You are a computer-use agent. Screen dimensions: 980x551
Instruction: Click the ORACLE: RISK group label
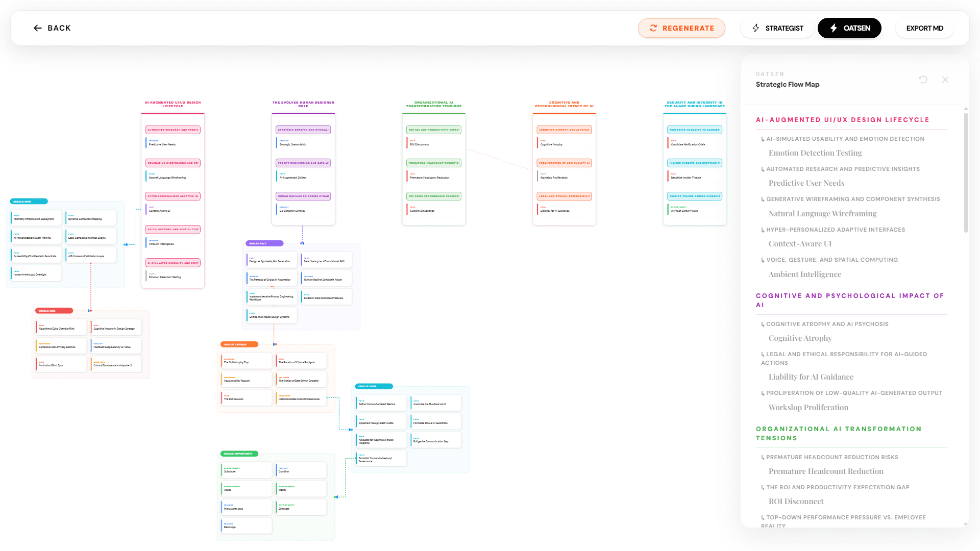[54, 311]
